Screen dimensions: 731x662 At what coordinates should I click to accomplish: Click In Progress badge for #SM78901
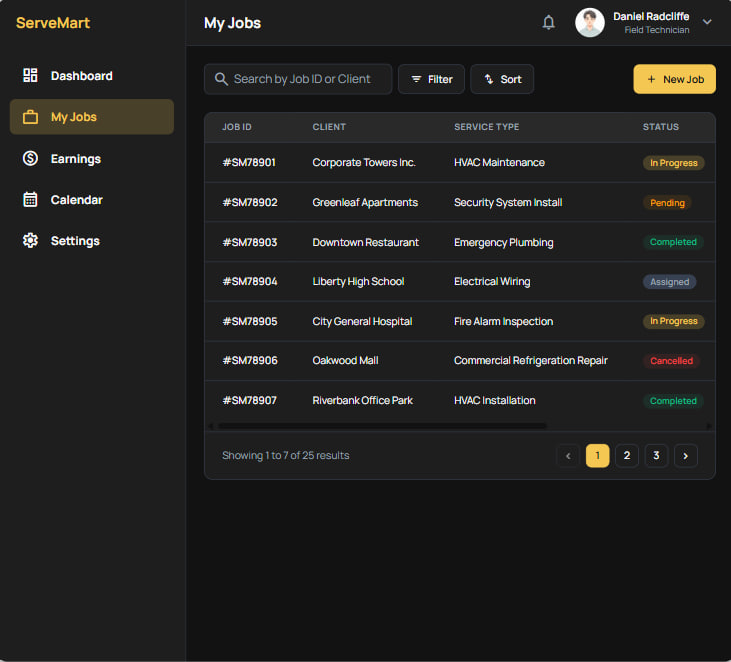tap(674, 163)
